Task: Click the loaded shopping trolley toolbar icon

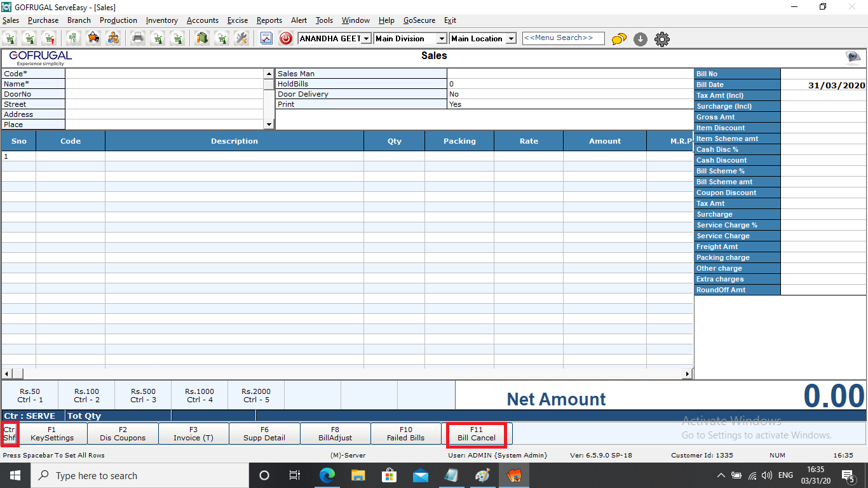Action: [x=94, y=38]
